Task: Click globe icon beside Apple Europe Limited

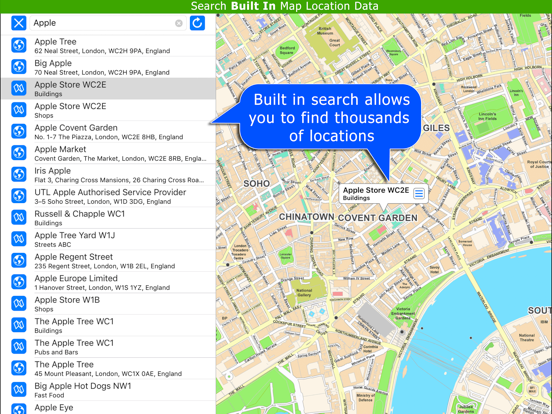Action: 19,282
